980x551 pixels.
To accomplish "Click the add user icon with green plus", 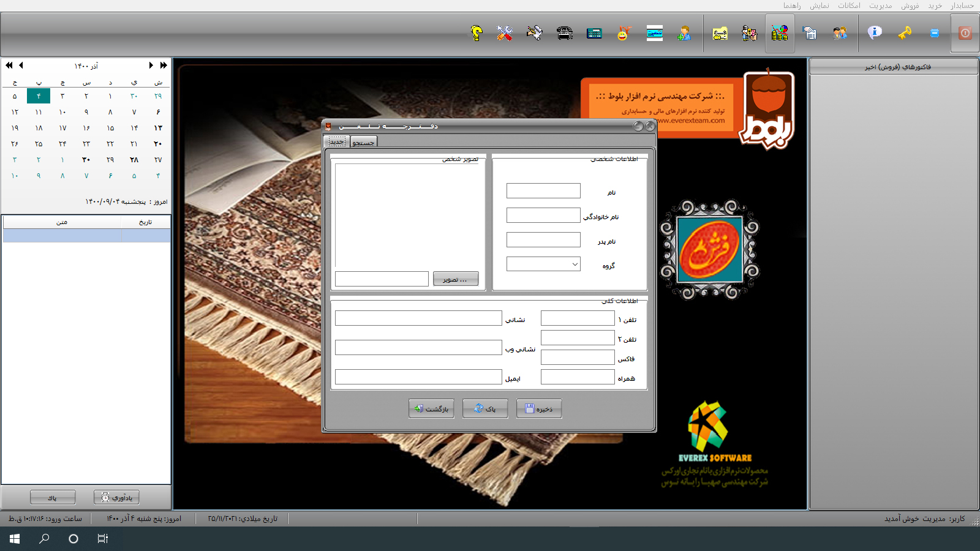I will 684,33.
